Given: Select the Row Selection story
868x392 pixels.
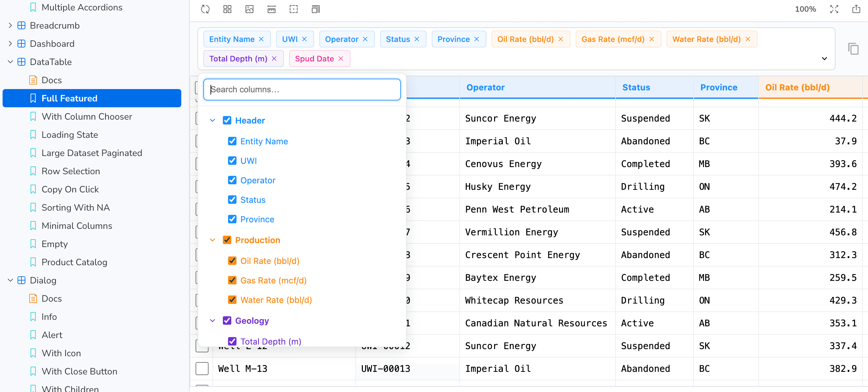Looking at the screenshot, I should (70, 171).
